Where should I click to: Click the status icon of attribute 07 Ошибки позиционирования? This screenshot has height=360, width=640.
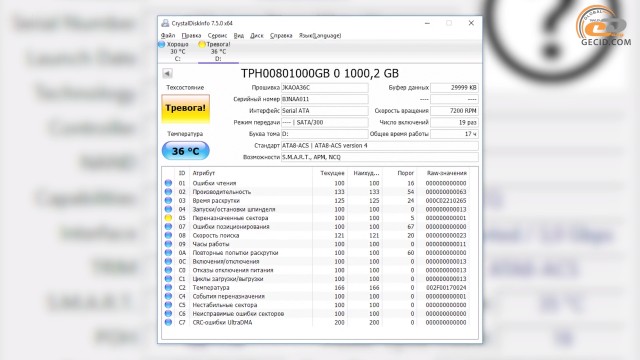168,227
